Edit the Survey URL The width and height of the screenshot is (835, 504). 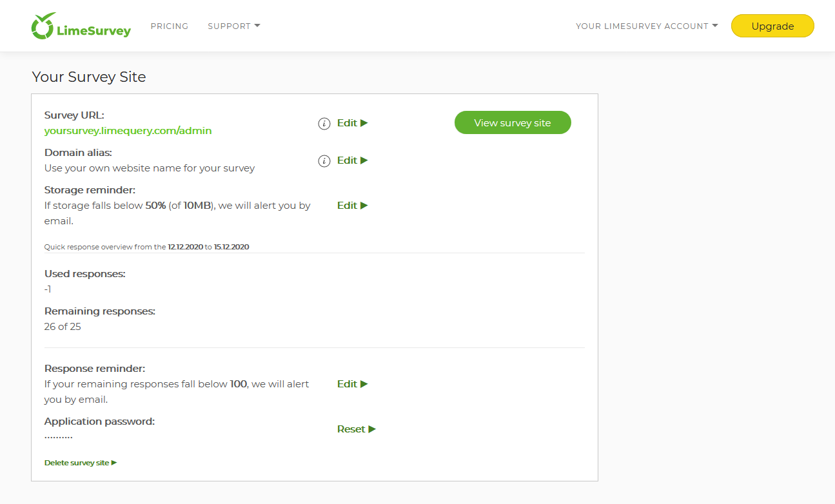coord(353,123)
